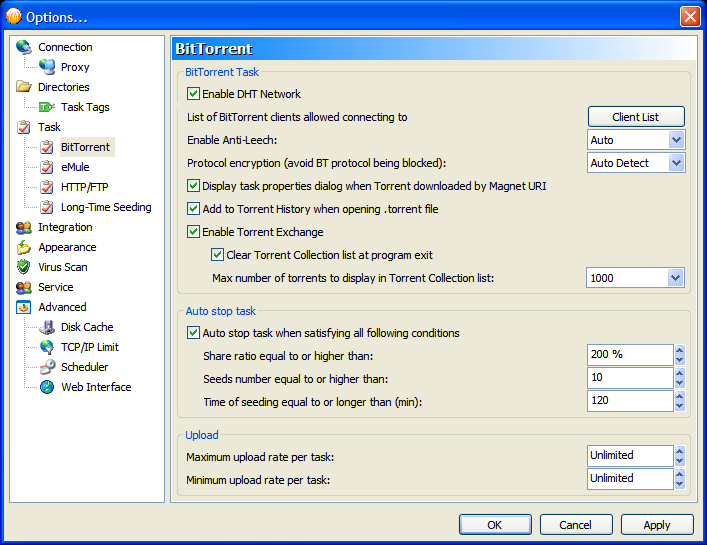Select Integration in the options tree

[65, 227]
